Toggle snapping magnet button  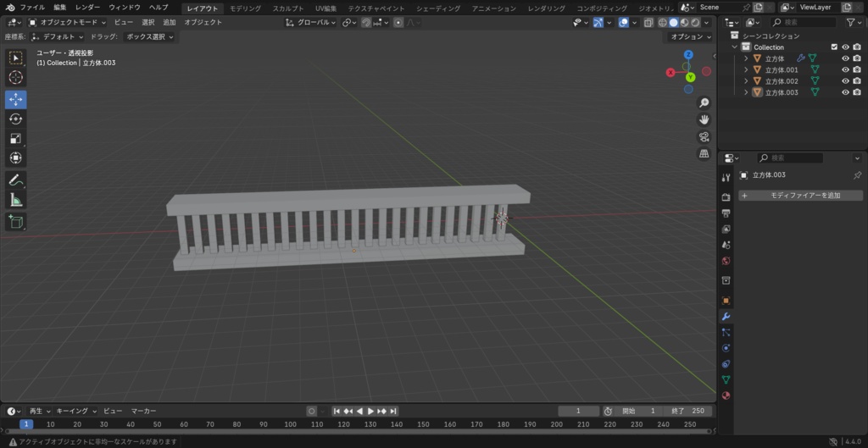[x=366, y=23]
